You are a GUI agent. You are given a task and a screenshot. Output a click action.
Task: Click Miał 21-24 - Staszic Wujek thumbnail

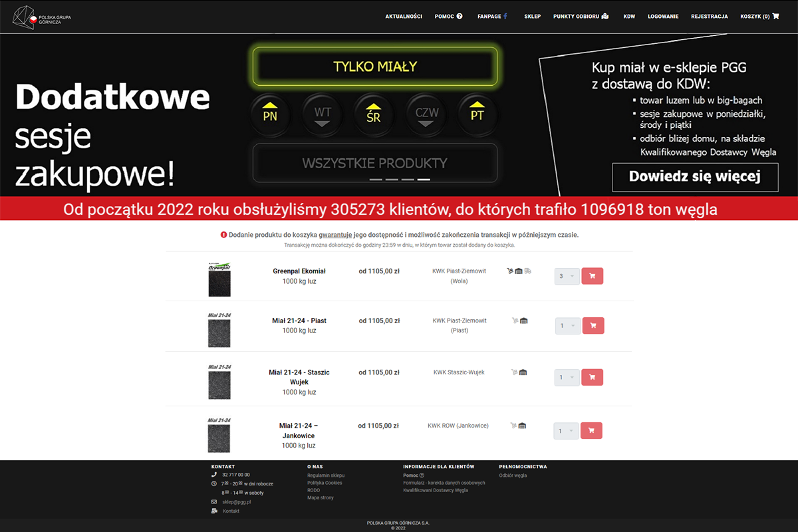click(219, 381)
